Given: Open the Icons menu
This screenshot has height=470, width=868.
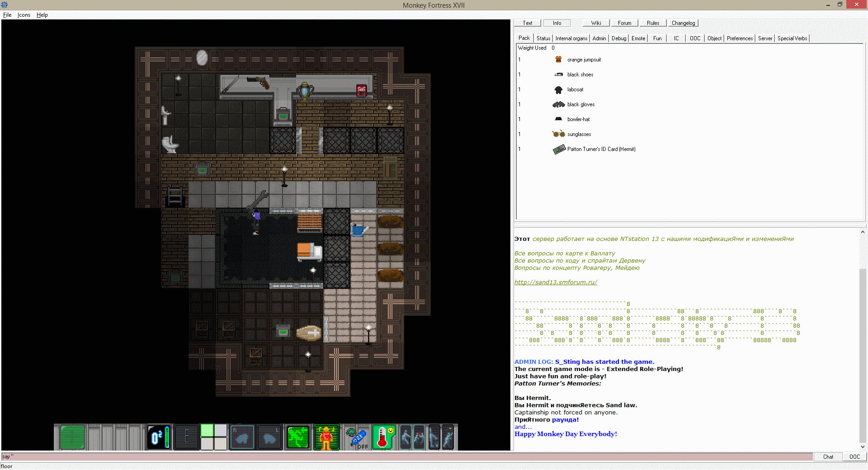Looking at the screenshot, I should tap(24, 15).
